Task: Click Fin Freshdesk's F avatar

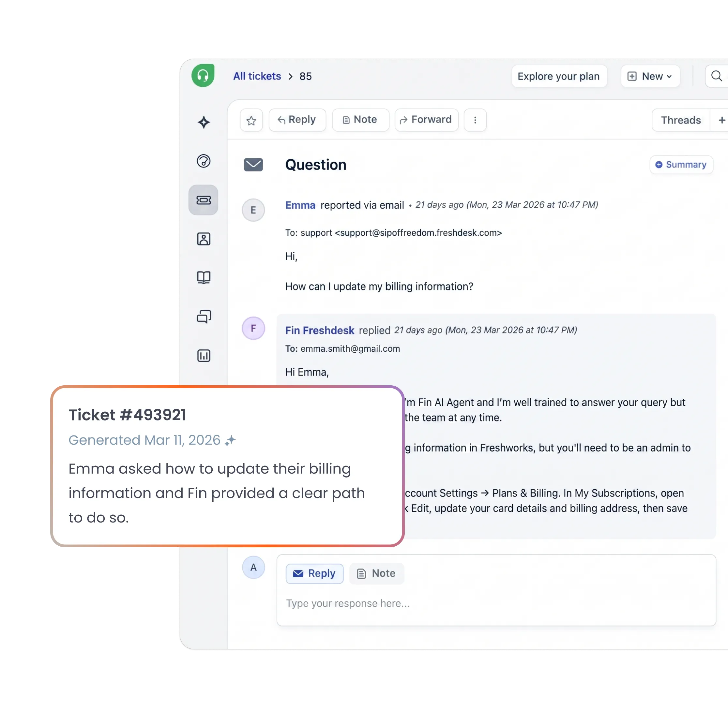Action: [253, 328]
